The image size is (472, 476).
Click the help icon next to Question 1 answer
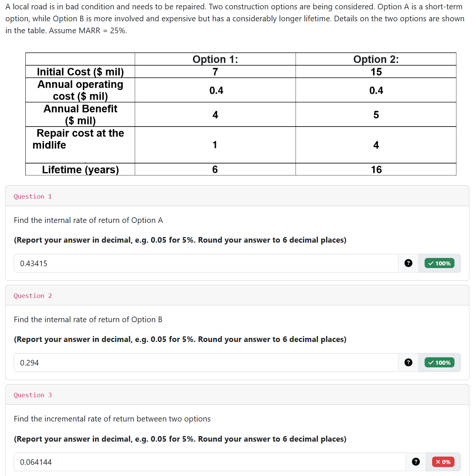[x=408, y=263]
